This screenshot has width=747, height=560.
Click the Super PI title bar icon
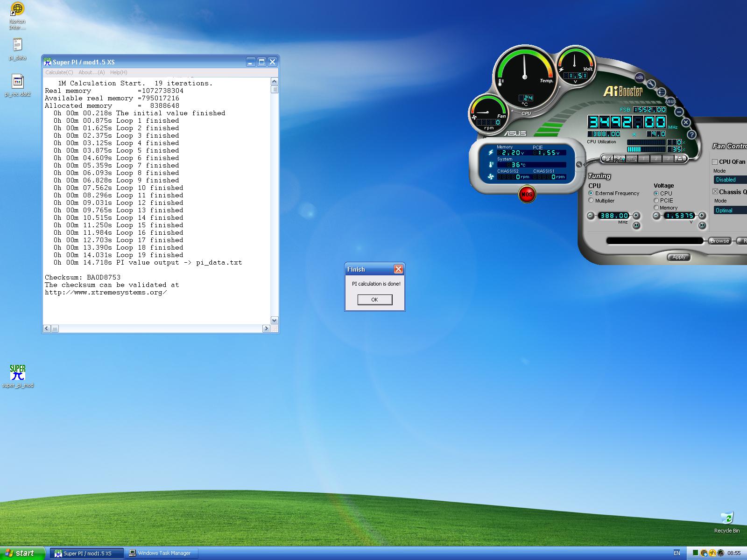(47, 62)
